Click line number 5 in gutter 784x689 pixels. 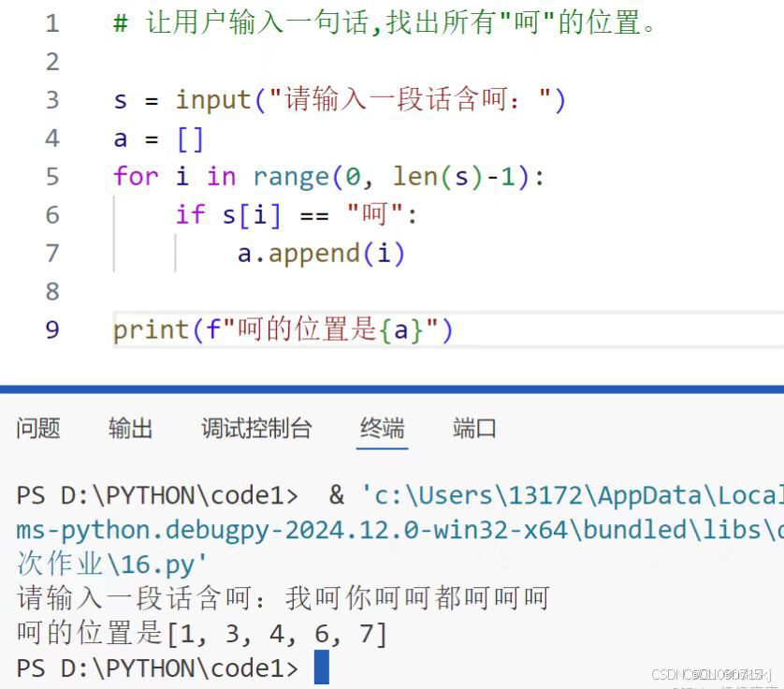(52, 177)
